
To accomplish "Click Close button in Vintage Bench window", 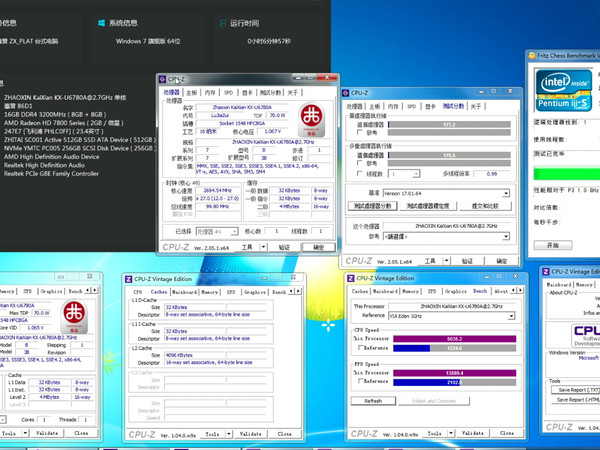I will tap(507, 433).
